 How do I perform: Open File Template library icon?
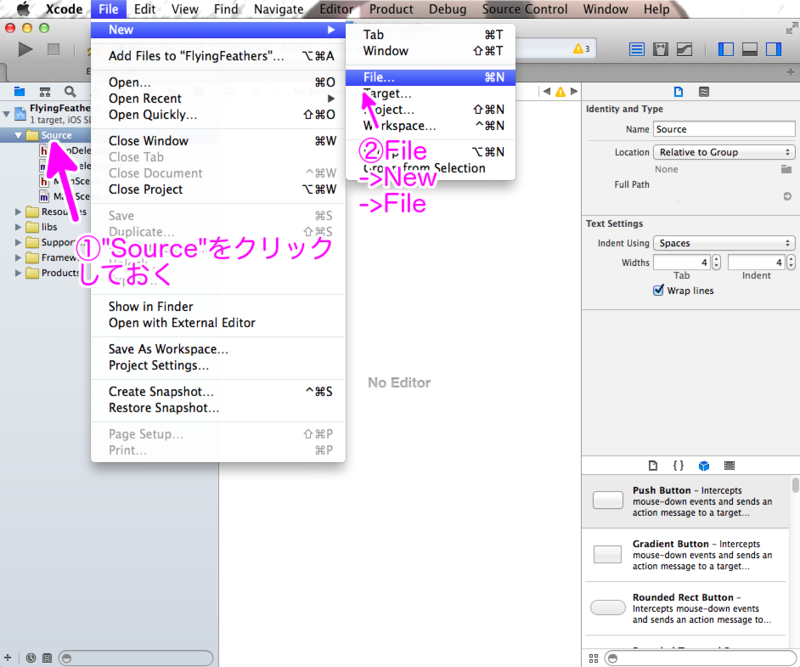tap(653, 465)
